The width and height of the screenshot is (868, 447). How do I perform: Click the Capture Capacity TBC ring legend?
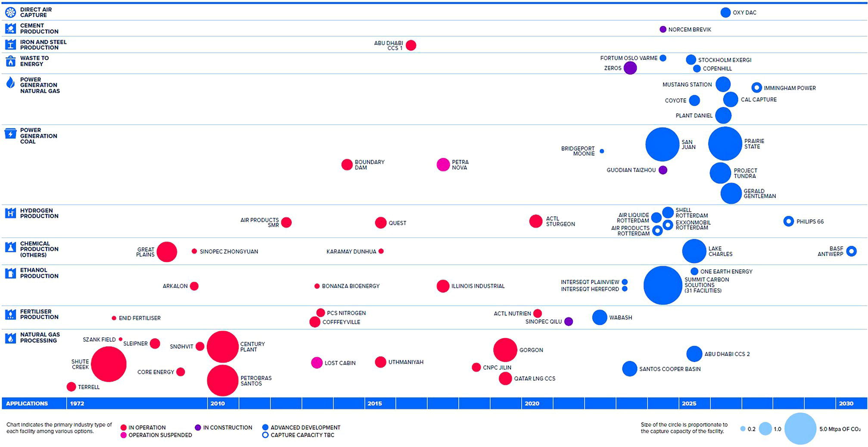265,435
